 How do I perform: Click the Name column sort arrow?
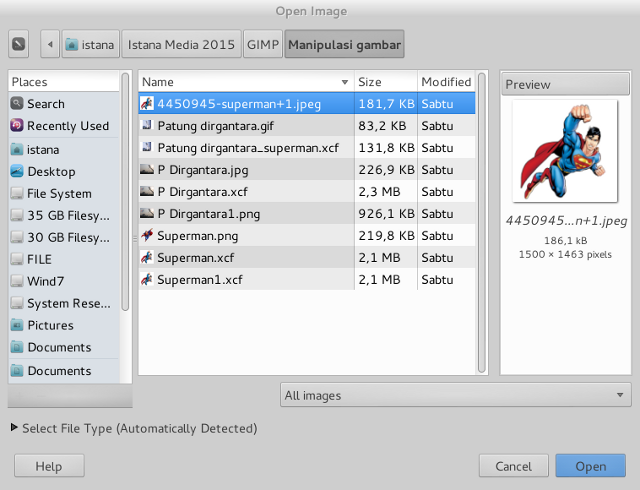[x=345, y=82]
